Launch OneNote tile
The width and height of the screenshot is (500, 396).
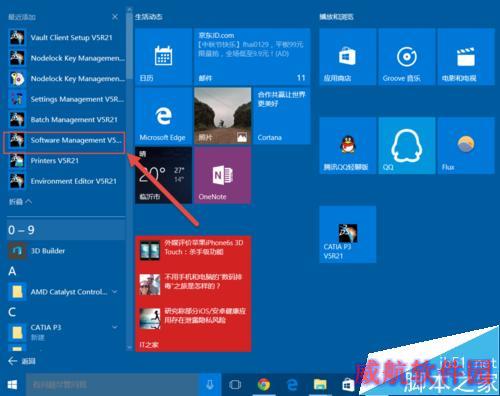click(x=223, y=175)
